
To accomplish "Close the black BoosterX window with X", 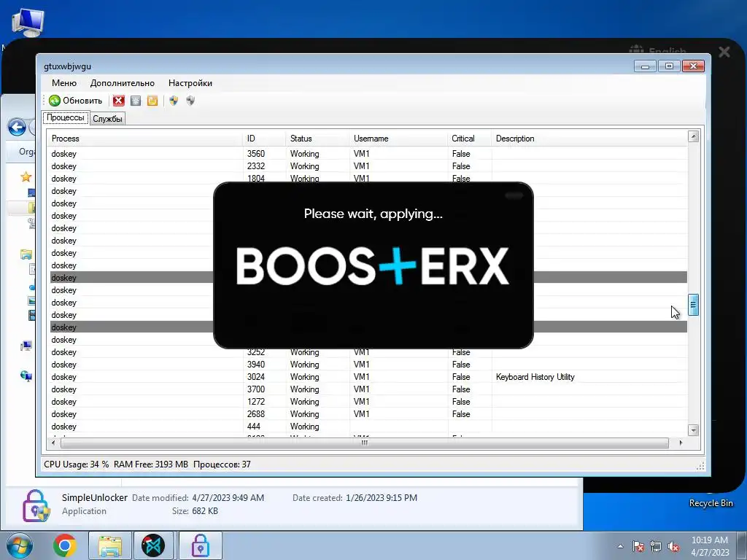I will point(724,52).
